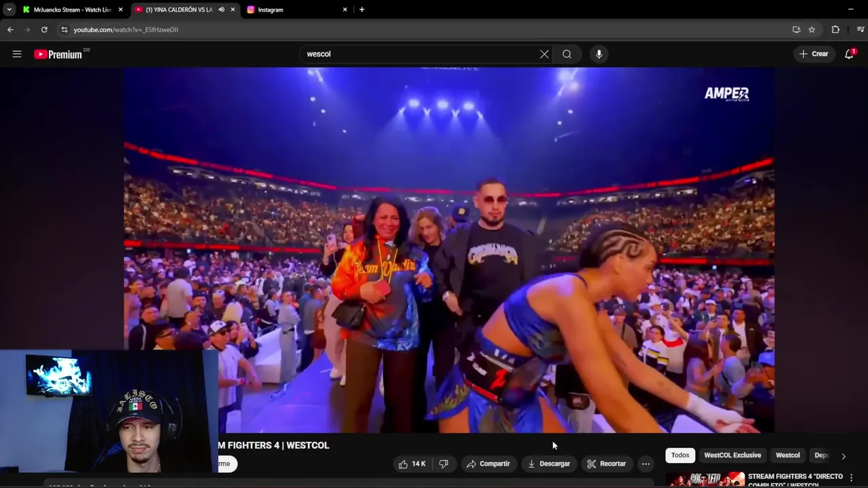Viewport: 868px width, 488px height.
Task: Dislike the video with thumbs down
Action: [x=443, y=464]
